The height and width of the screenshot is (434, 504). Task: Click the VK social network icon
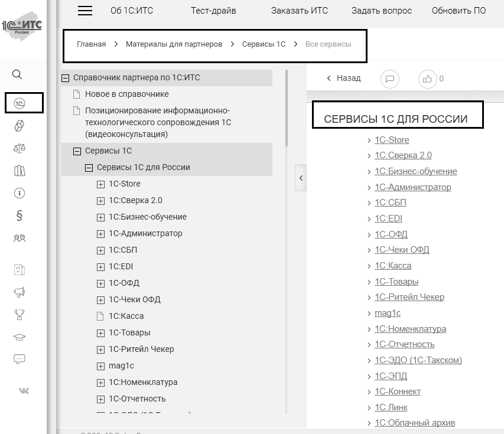[x=24, y=391]
